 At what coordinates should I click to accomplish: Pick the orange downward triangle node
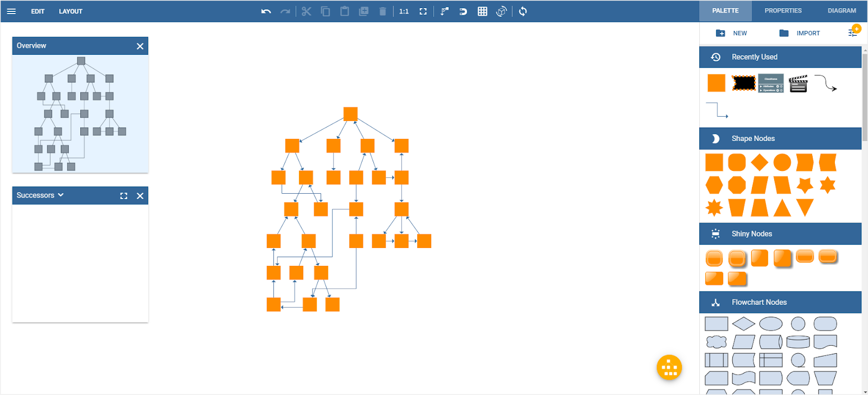pos(805,208)
